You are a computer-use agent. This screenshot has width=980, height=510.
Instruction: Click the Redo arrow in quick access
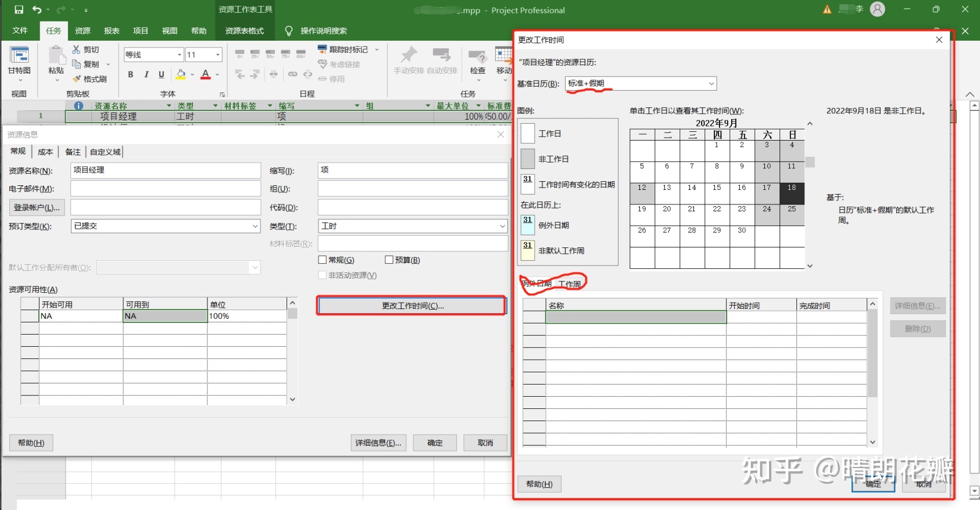pyautogui.click(x=61, y=10)
